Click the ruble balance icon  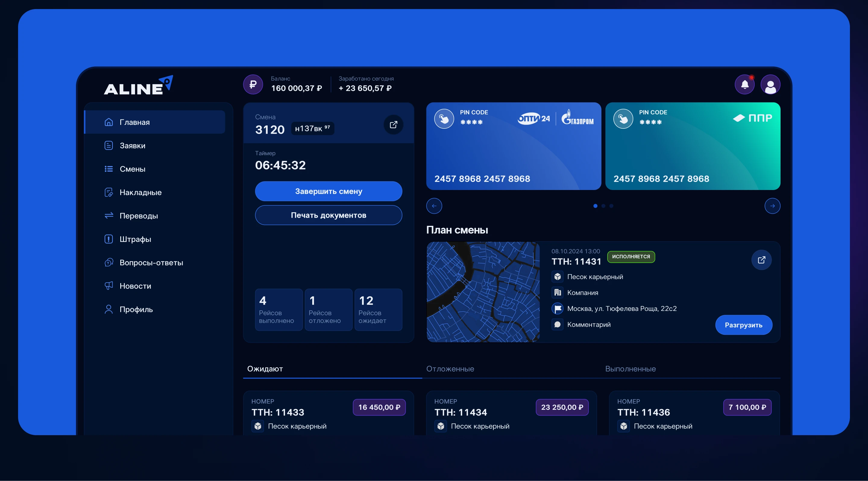pyautogui.click(x=253, y=84)
